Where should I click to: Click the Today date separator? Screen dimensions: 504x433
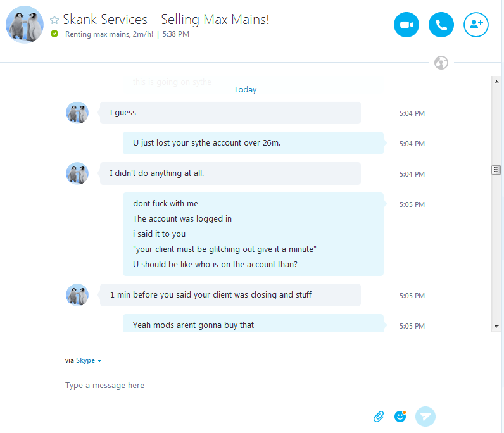tap(245, 90)
